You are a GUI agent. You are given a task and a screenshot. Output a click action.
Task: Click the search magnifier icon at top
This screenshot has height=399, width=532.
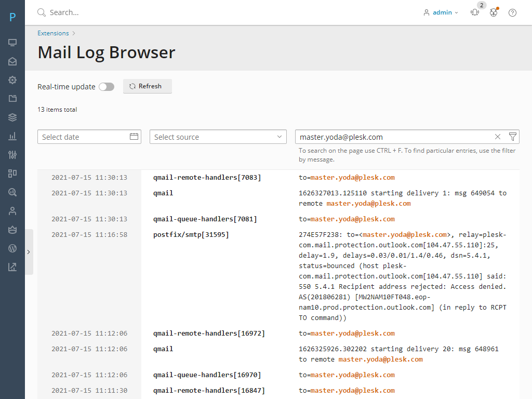click(42, 12)
